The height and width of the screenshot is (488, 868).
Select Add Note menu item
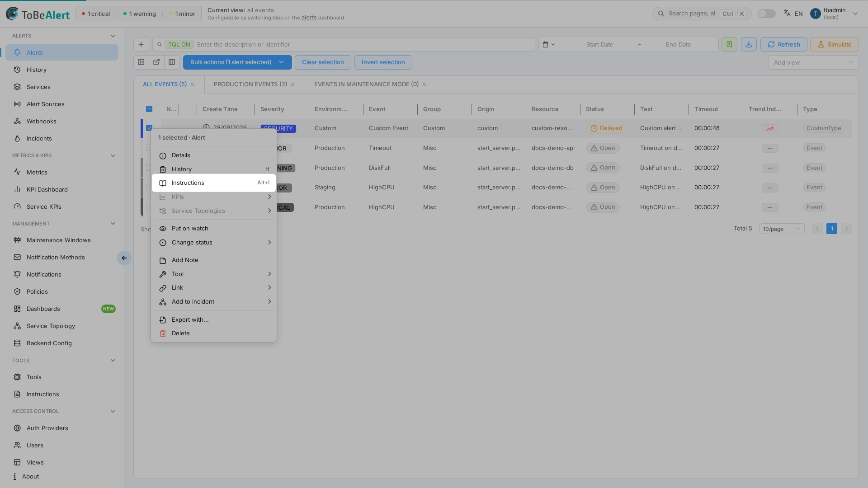click(214, 260)
